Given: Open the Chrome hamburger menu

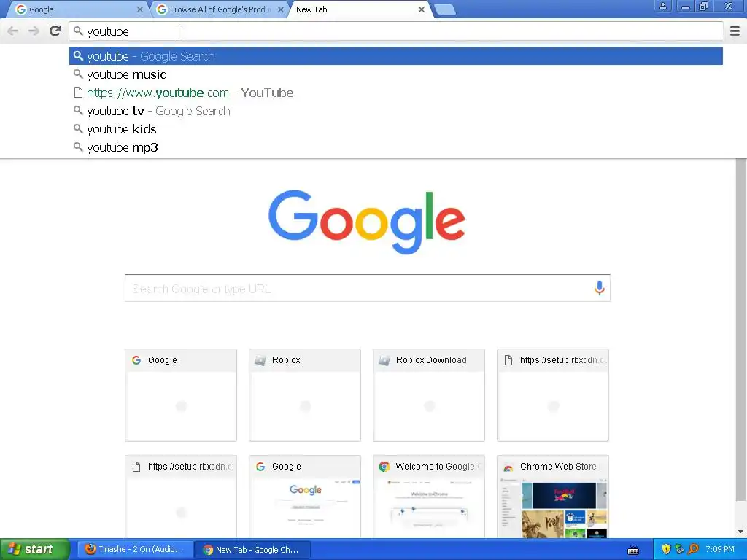Looking at the screenshot, I should coord(735,31).
